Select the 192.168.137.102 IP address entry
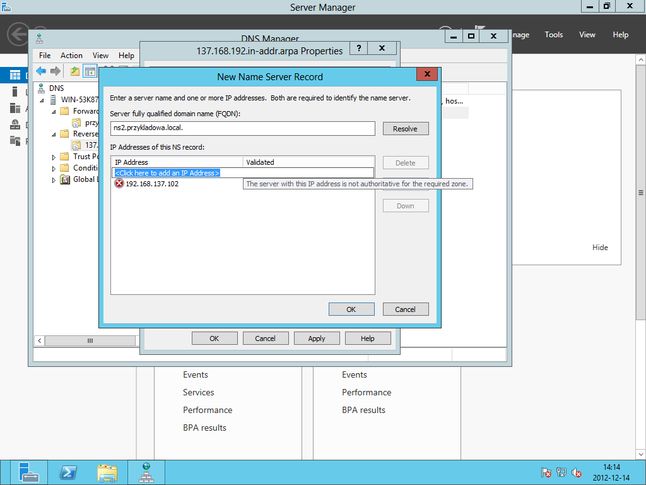This screenshot has height=485, width=646. coord(152,184)
